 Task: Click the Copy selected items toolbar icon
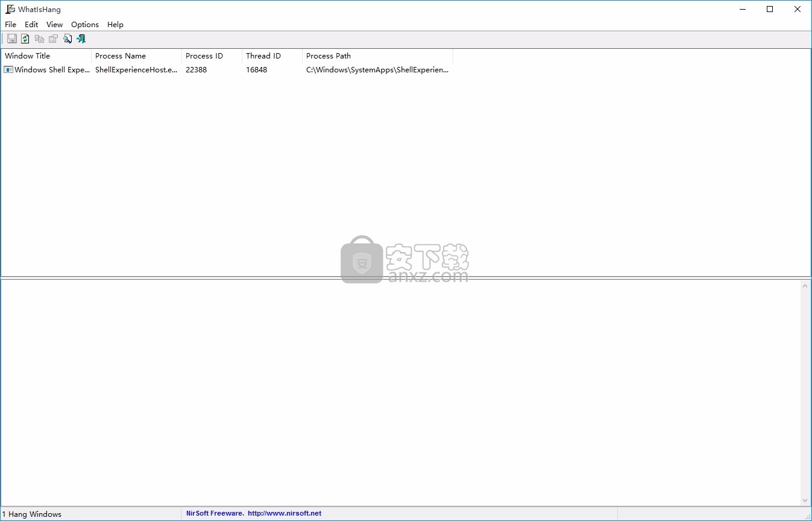pos(39,39)
